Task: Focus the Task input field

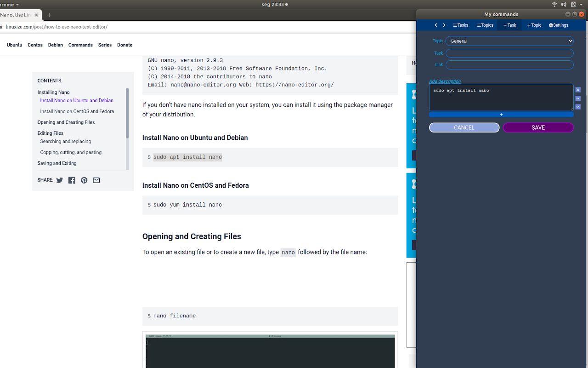Action: 509,53
